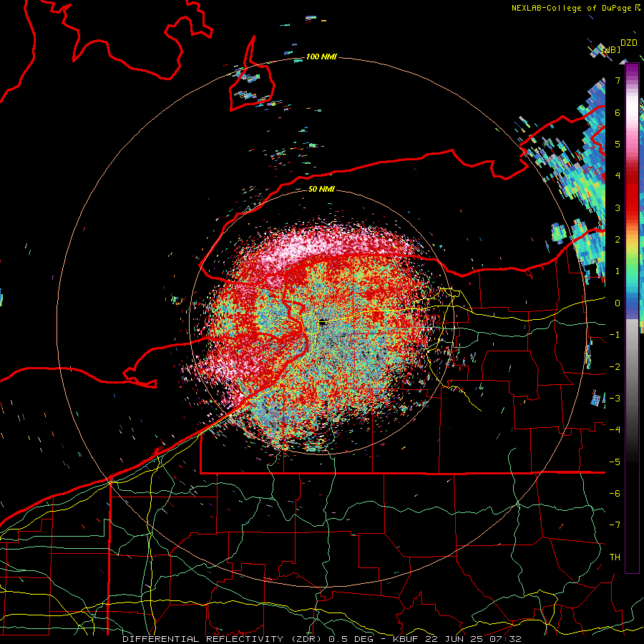The image size is (644, 644).
Task: Click the 7 value on the color scale
Action: (x=618, y=80)
